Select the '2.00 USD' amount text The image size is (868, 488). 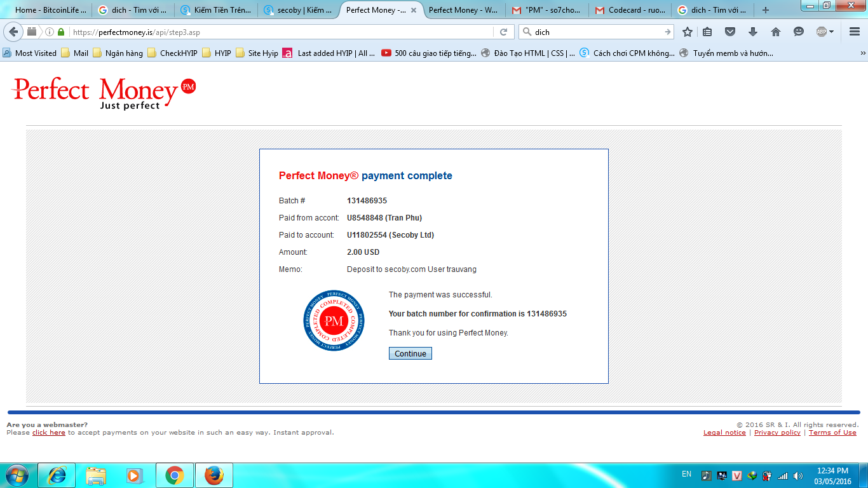pyautogui.click(x=363, y=252)
